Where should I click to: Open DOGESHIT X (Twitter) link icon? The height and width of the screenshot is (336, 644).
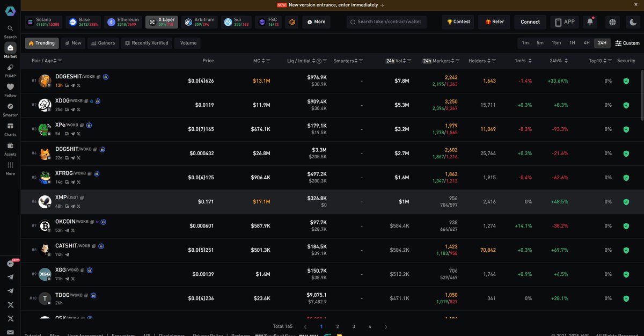[x=78, y=85]
